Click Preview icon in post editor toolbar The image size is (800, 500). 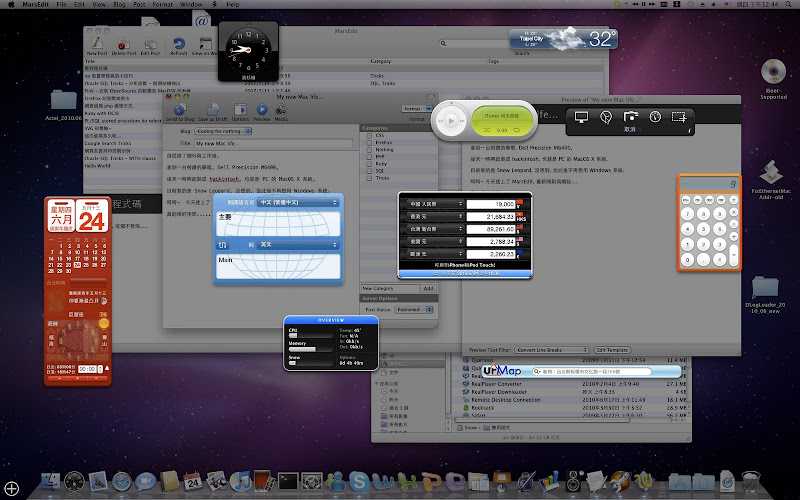262,109
